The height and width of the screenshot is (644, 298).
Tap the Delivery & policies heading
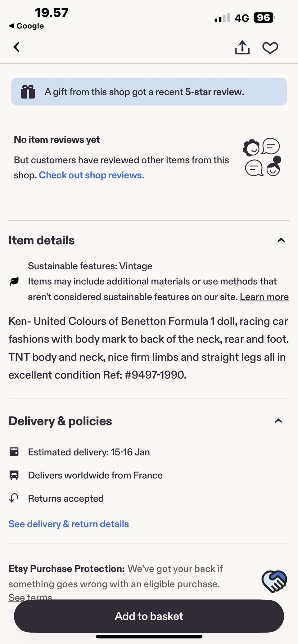pos(60,421)
